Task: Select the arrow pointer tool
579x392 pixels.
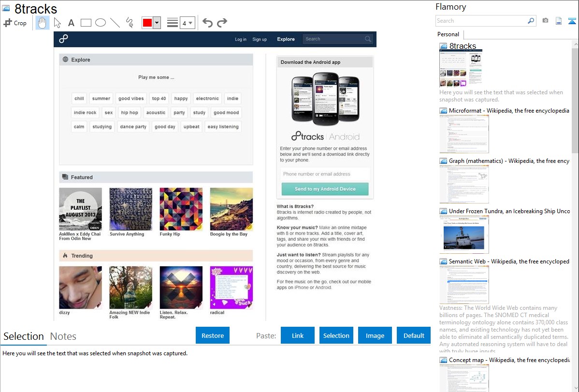Action: coord(57,23)
